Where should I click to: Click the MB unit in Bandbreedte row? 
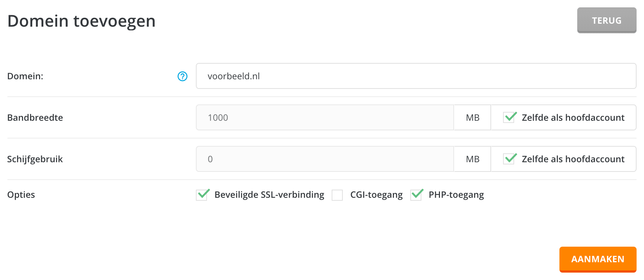473,117
